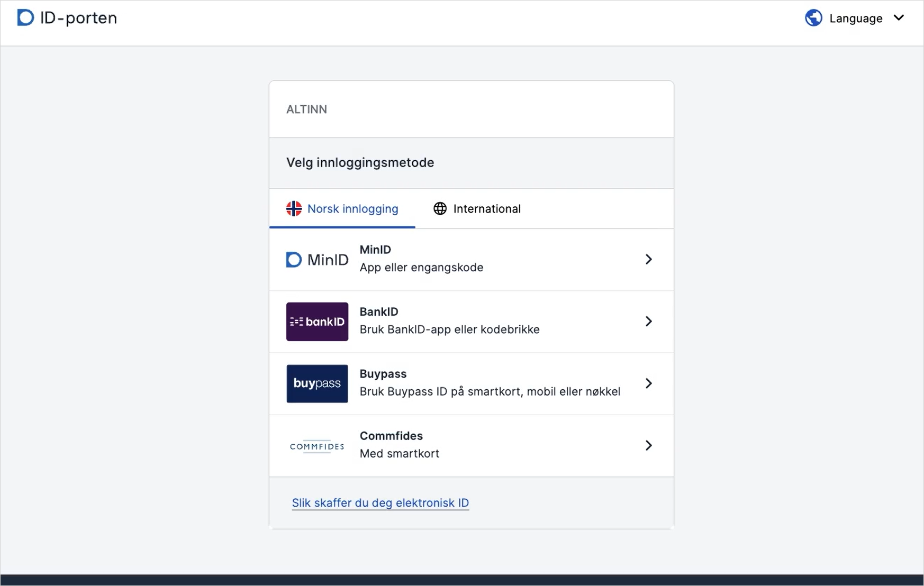Screen dimensions: 924x586
Task: Click the ID-porten logo icon
Action: (x=25, y=17)
